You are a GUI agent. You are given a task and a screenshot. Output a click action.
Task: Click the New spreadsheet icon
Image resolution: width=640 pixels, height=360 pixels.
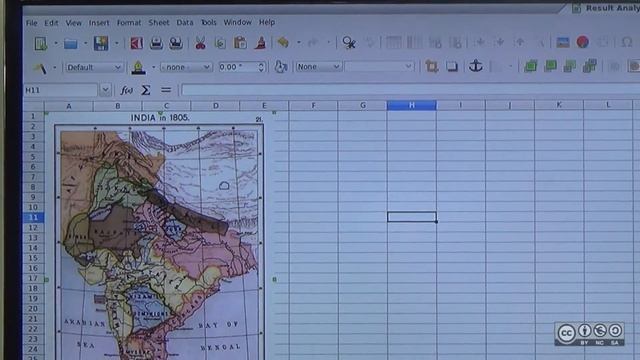point(41,43)
